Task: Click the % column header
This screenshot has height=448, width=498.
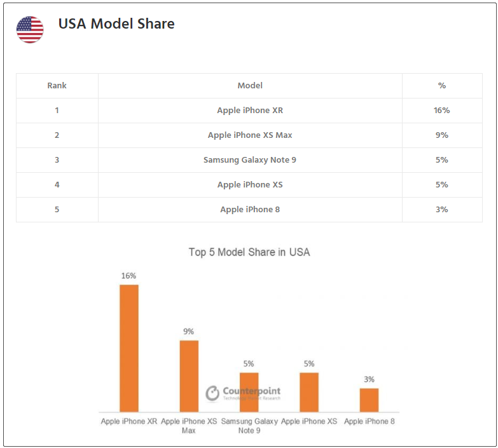Action: tap(442, 86)
